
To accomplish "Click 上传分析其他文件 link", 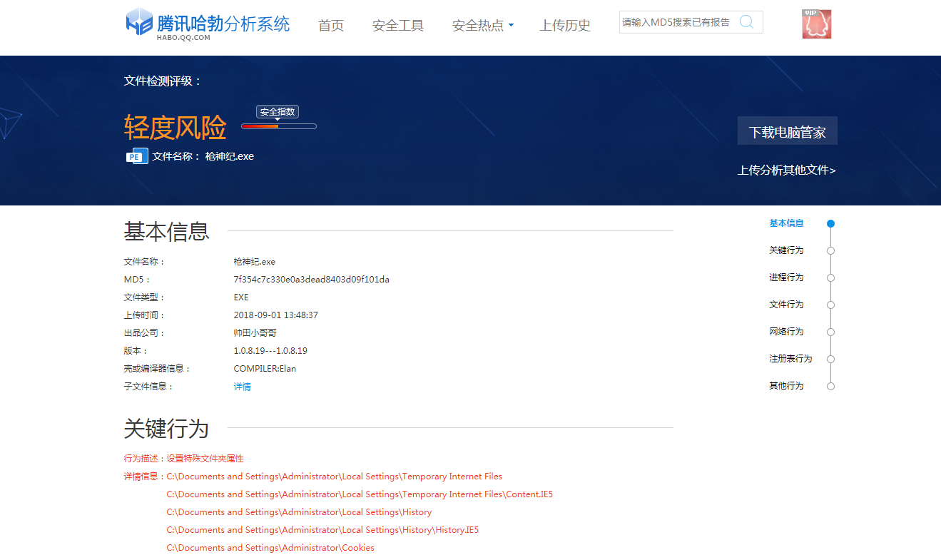I will pyautogui.click(x=786, y=170).
